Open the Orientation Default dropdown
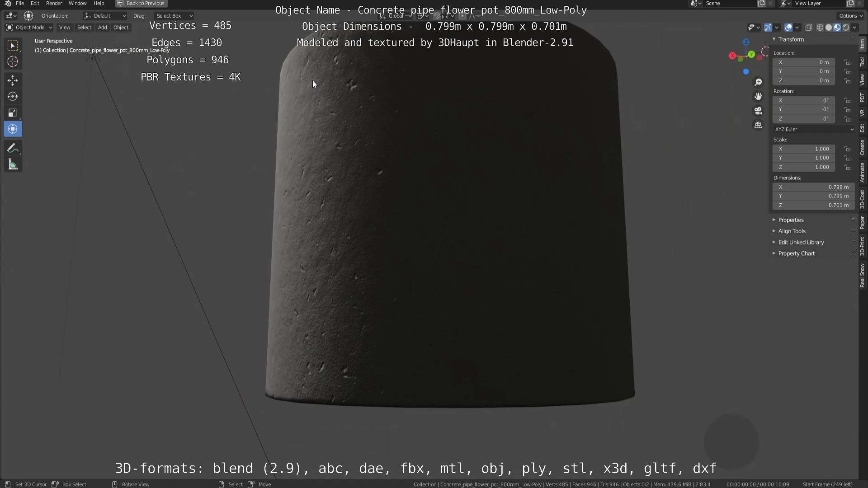Screen dimensions: 868x488 (105, 16)
